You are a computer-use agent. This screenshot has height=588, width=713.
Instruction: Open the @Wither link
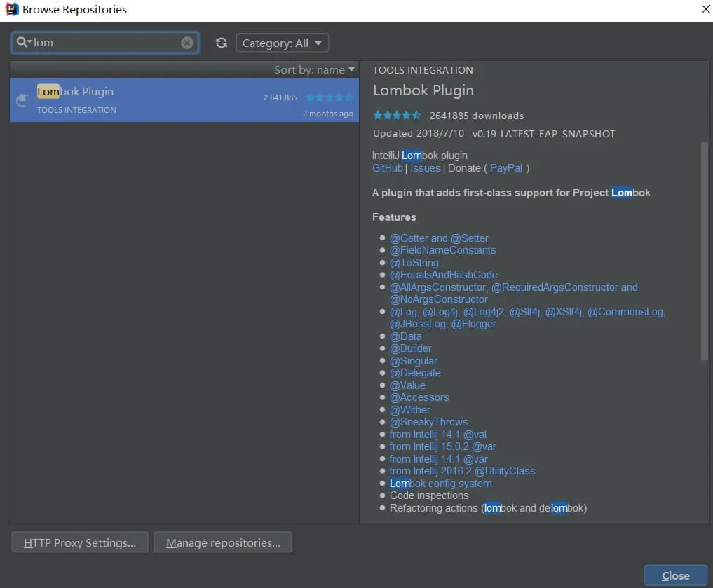pyautogui.click(x=409, y=410)
